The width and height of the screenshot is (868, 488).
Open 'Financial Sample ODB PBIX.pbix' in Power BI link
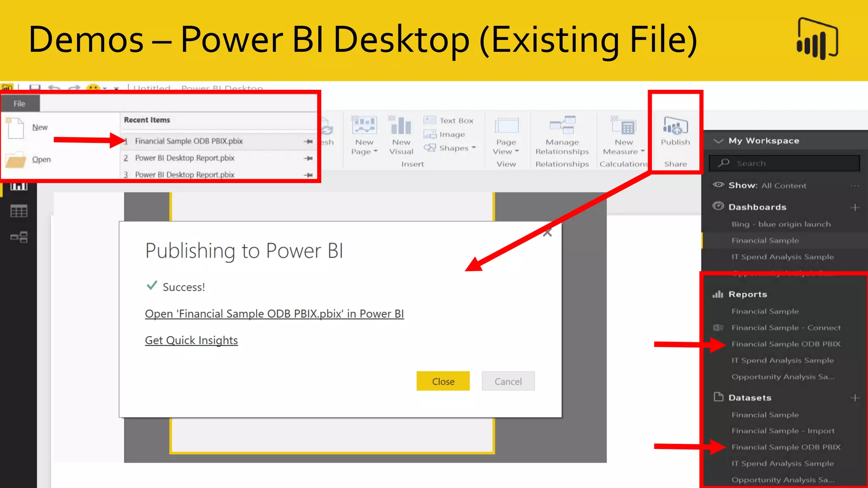(274, 314)
